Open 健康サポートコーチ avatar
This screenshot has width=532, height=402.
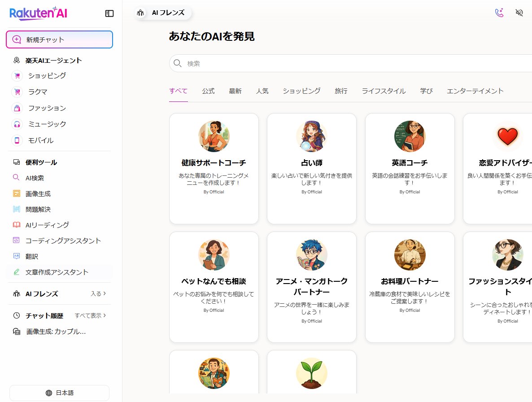pos(214,136)
